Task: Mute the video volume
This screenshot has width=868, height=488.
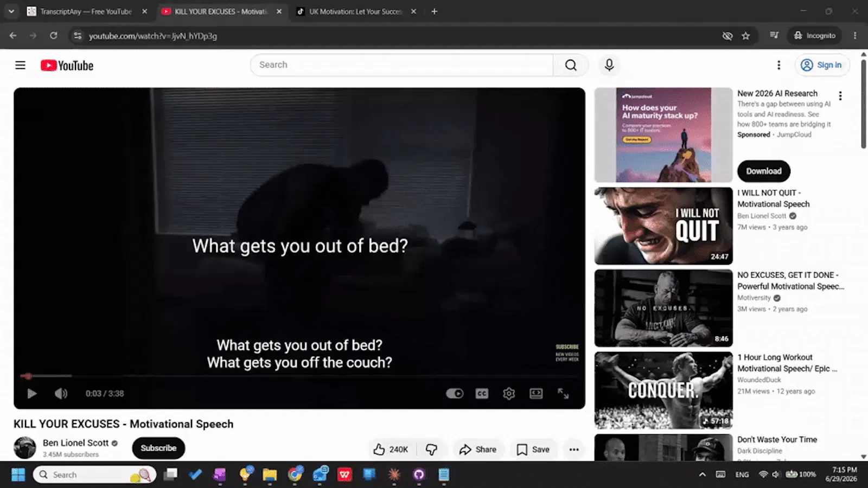Action: 61,394
